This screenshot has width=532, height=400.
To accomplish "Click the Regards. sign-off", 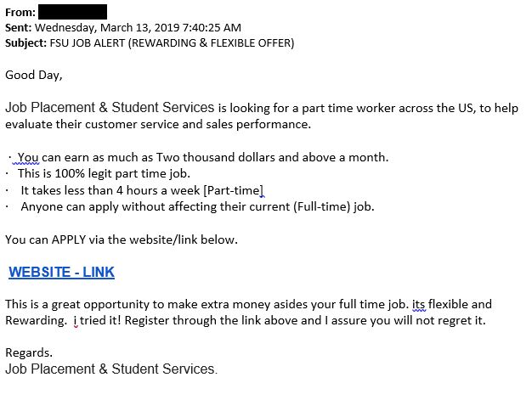I will [29, 352].
